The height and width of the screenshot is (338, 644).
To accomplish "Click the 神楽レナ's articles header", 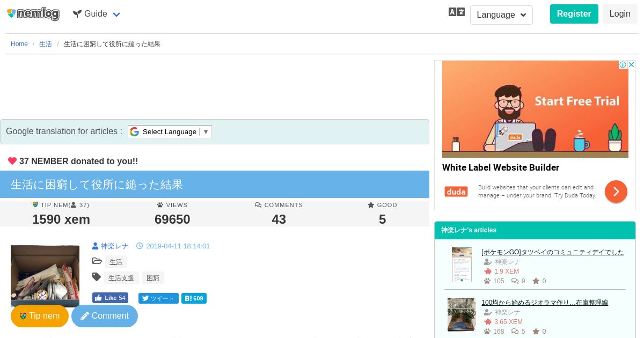I will [535, 230].
